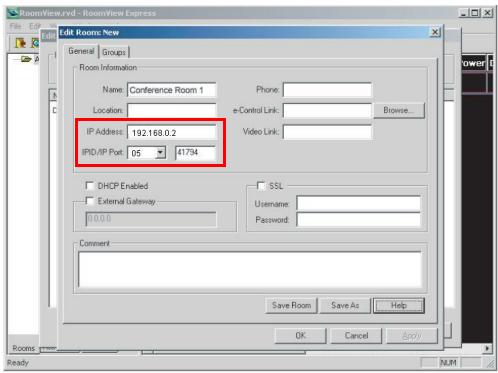Click the IP Address field
Image resolution: width=498 pixels, height=373 pixels.
tap(172, 133)
